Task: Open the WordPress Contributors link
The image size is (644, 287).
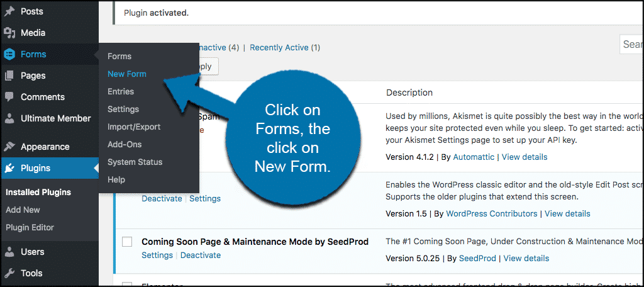Action: (492, 214)
